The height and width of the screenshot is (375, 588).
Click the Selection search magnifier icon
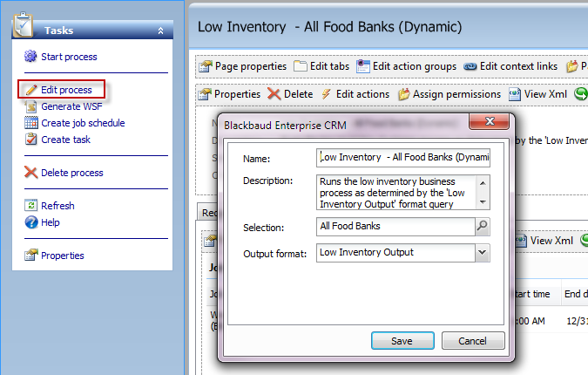coord(483,227)
